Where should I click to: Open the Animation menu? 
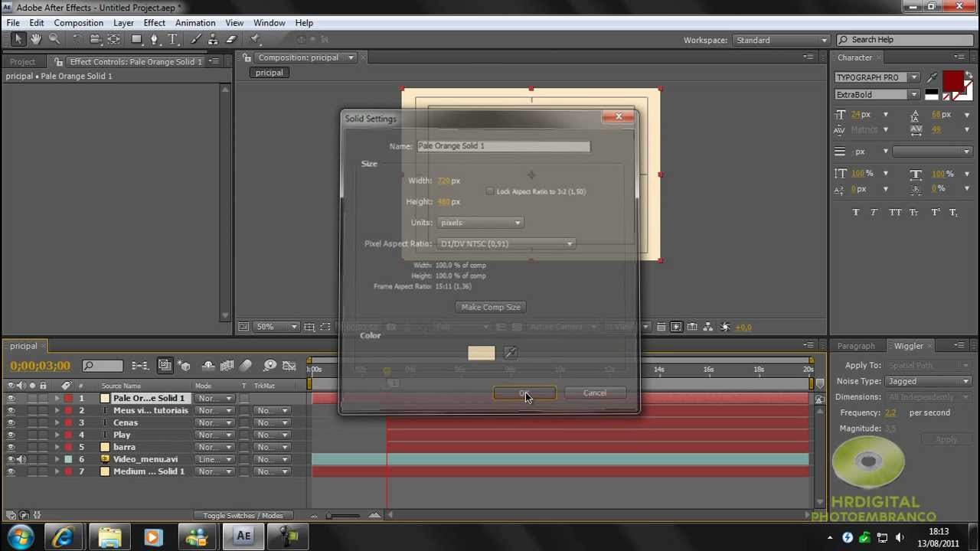195,23
